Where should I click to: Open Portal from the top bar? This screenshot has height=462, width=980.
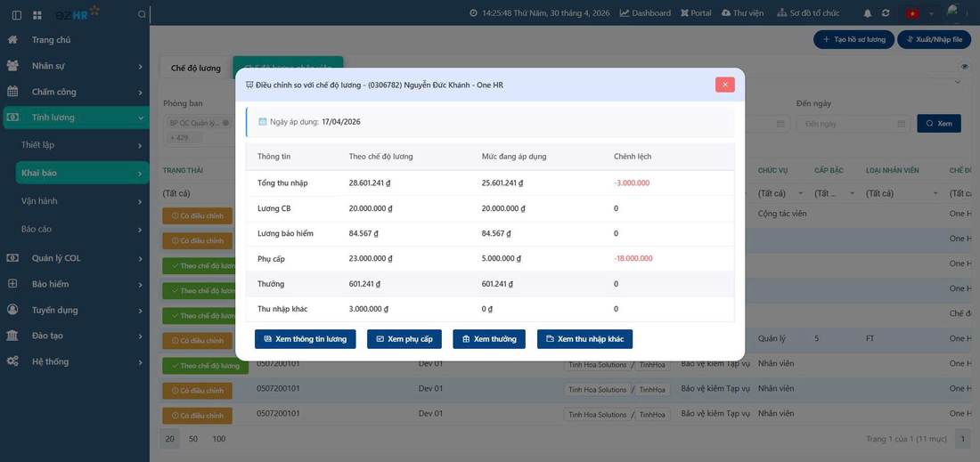tap(695, 13)
